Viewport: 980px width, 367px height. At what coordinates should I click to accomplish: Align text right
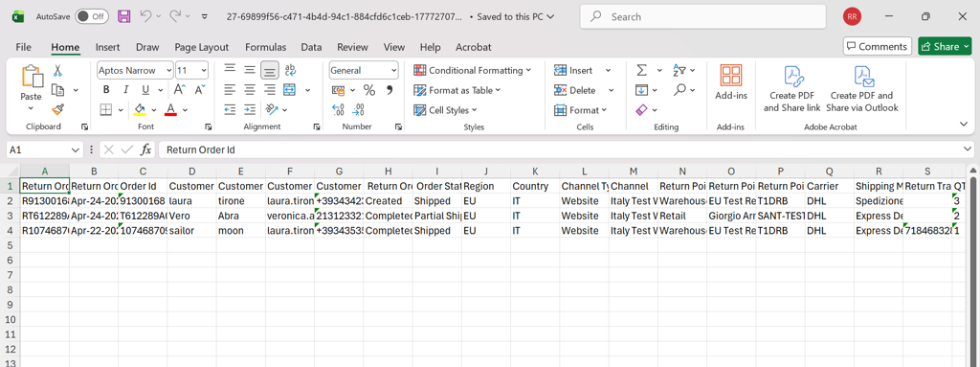[x=270, y=90]
